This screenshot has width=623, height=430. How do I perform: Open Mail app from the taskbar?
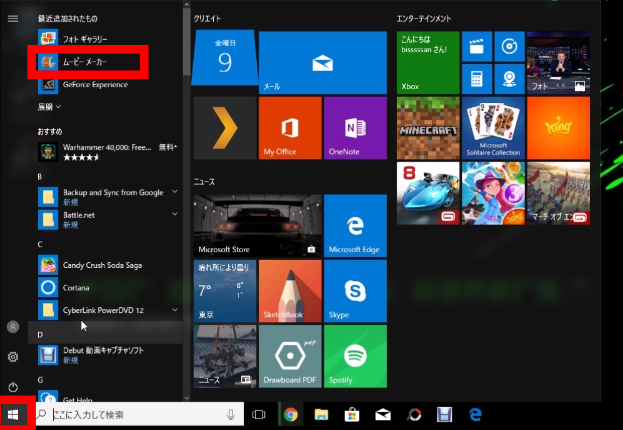pyautogui.click(x=383, y=415)
